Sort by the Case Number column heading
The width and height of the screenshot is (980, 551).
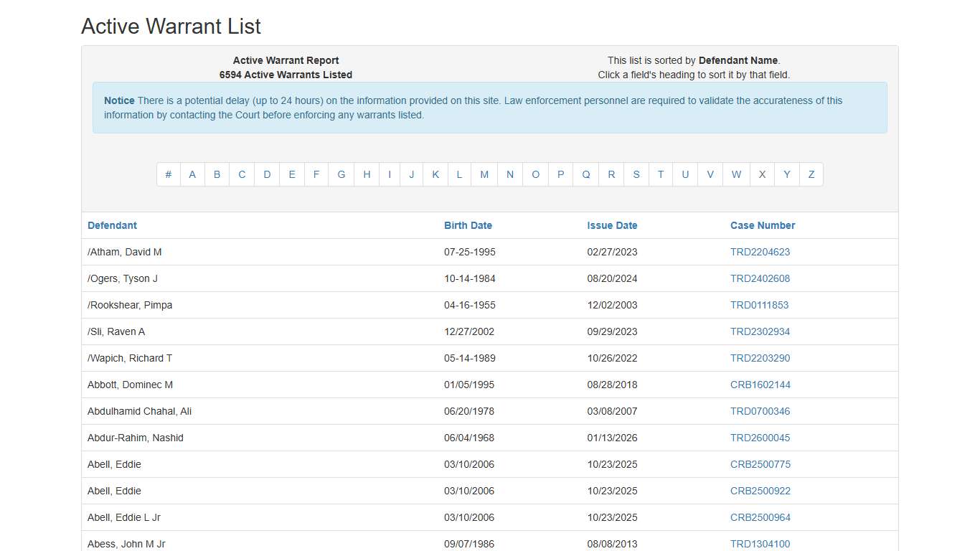763,225
